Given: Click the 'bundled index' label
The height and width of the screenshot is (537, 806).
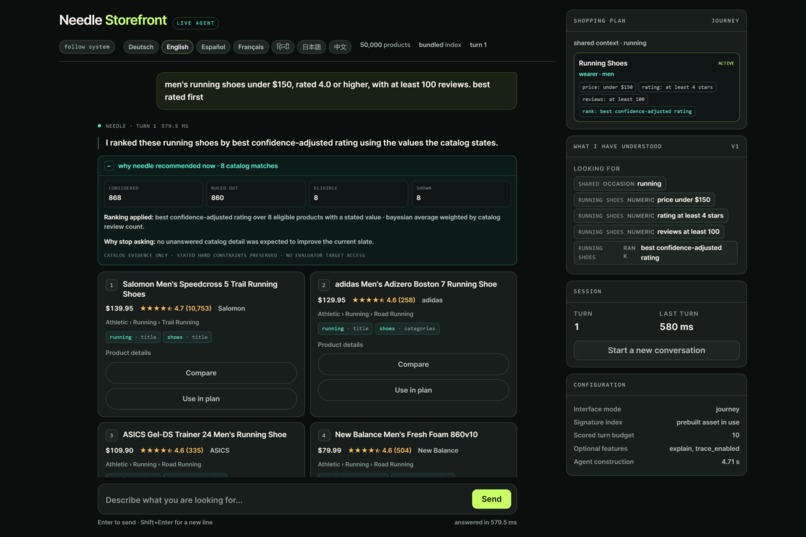Looking at the screenshot, I should (440, 45).
